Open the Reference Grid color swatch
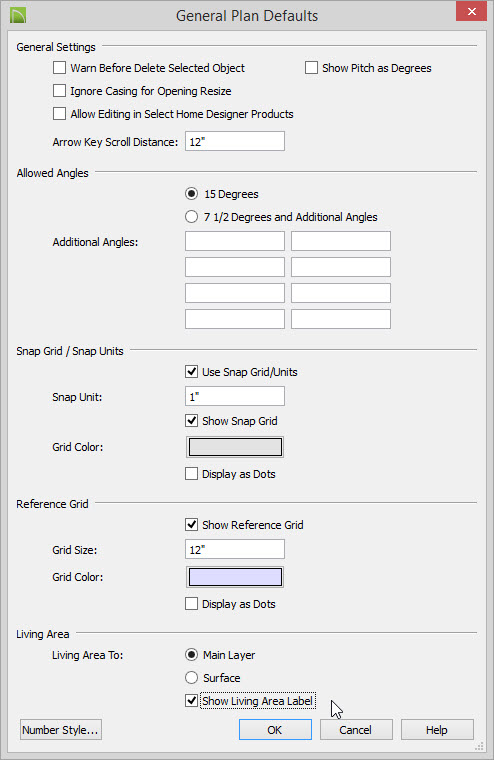494x760 pixels. click(235, 577)
